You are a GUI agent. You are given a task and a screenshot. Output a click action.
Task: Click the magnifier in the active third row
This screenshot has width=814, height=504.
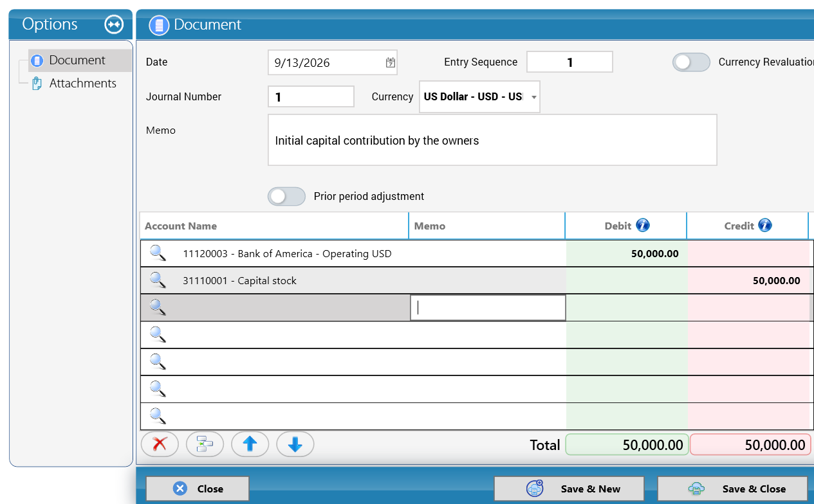[x=158, y=307]
